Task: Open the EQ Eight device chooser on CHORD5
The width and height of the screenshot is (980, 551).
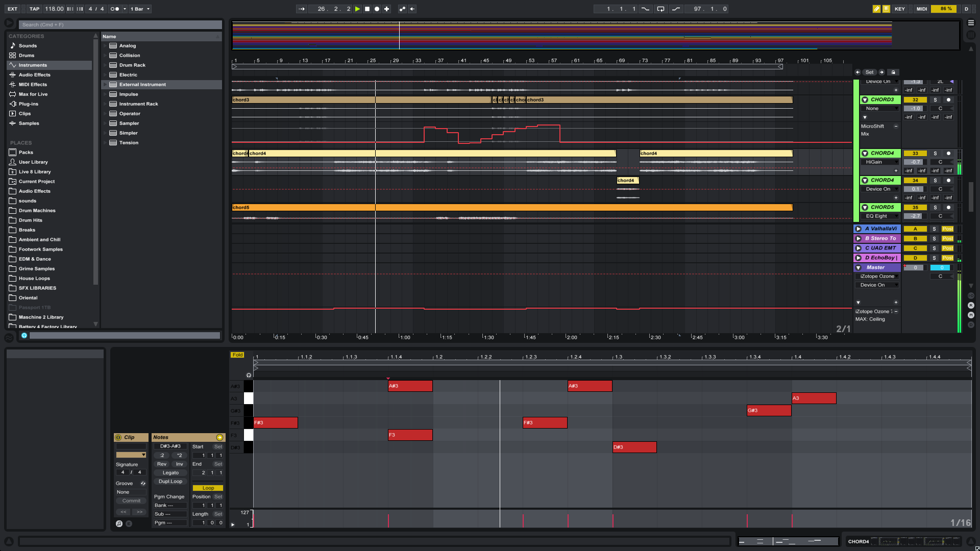Action: 880,216
